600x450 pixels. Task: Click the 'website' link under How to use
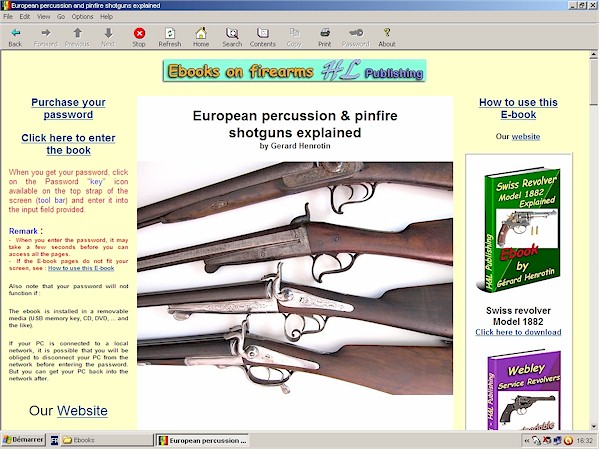pyautogui.click(x=526, y=137)
